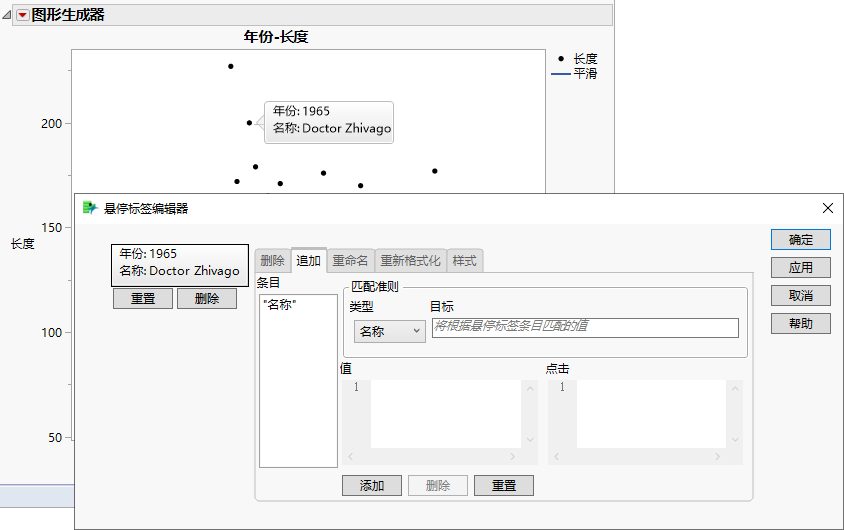The width and height of the screenshot is (844, 530).
Task: Close the 悬停标签编辑器 dialog
Action: tap(828, 208)
